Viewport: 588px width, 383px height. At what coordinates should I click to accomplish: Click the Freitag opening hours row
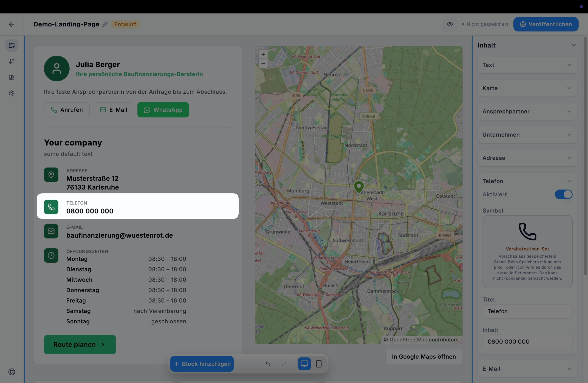tap(126, 301)
